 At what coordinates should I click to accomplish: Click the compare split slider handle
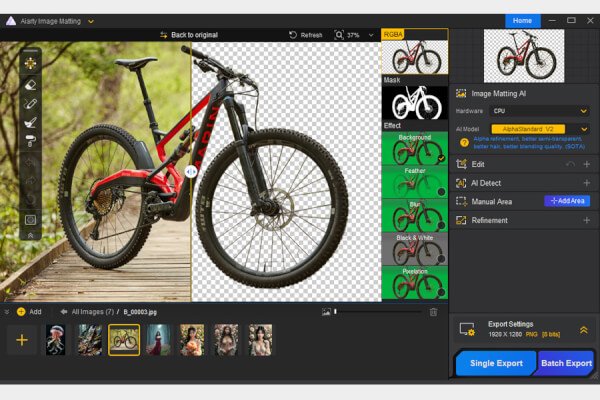point(191,171)
